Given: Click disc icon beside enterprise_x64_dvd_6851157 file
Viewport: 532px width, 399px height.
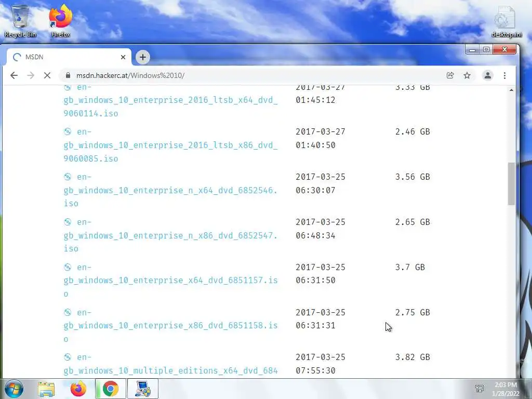Looking at the screenshot, I should (68, 267).
